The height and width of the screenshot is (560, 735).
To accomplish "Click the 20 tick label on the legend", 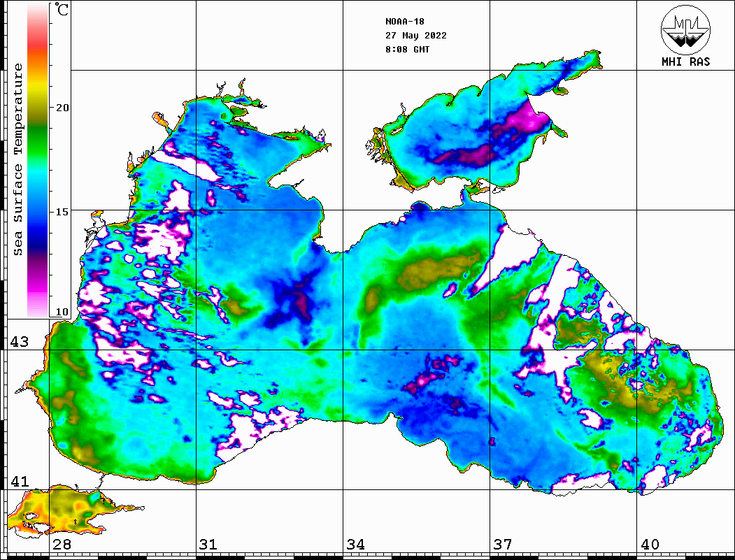I will pyautogui.click(x=62, y=108).
